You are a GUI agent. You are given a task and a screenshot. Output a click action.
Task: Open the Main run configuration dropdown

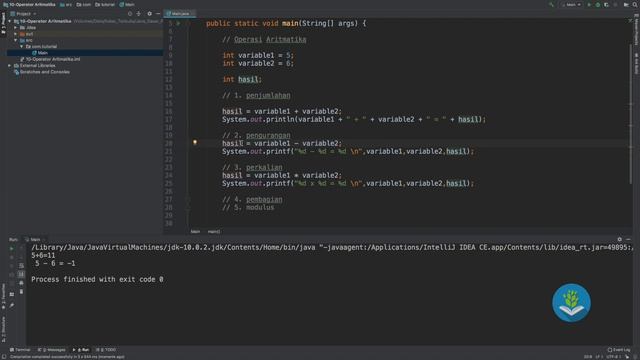(x=571, y=4)
